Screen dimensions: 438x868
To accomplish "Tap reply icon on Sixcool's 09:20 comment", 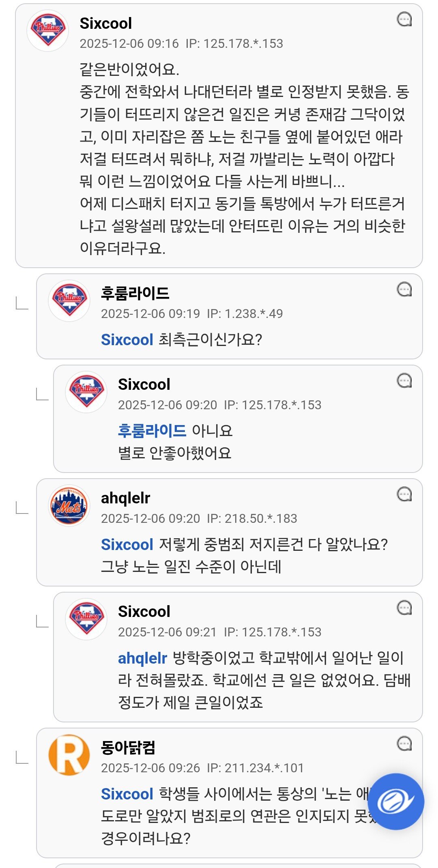I will pos(404,380).
